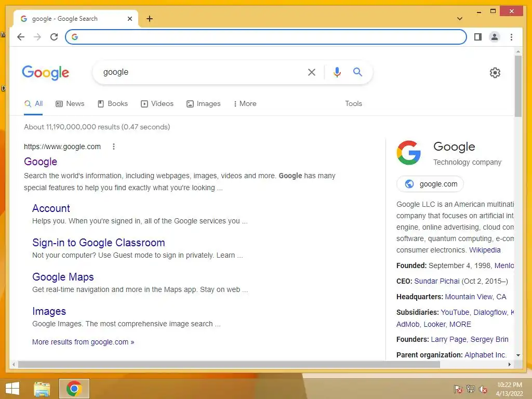Open the Sundar Pichai link
Image resolution: width=532 pixels, height=399 pixels.
[436, 281]
